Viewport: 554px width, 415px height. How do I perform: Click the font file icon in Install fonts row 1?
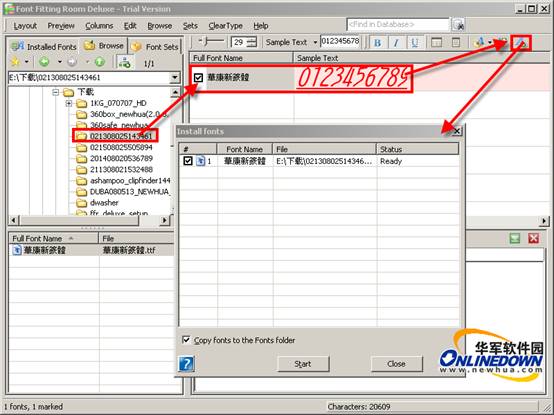pyautogui.click(x=200, y=161)
